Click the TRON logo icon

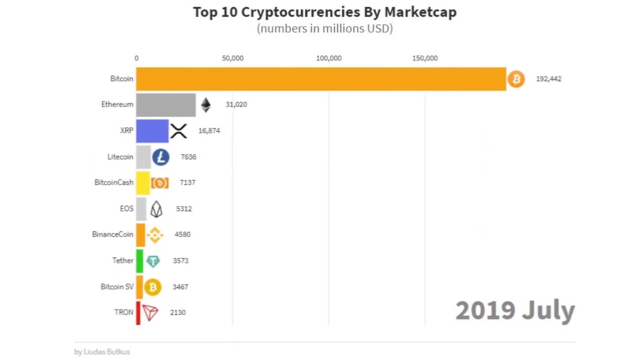tap(150, 313)
